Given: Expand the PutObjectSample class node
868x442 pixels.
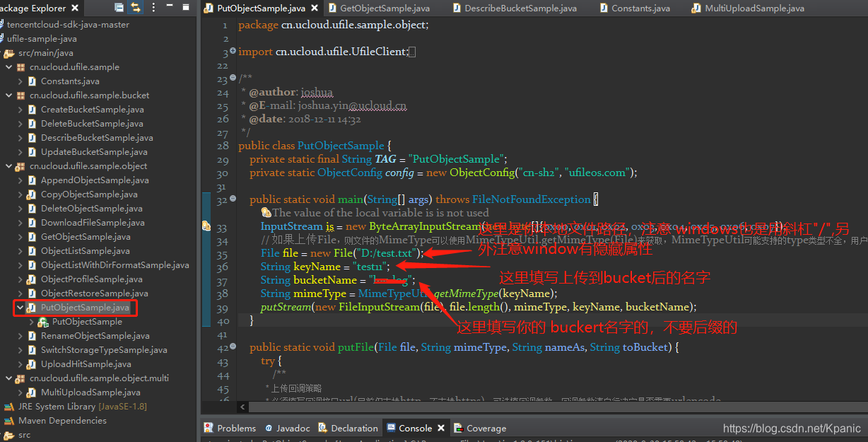Looking at the screenshot, I should [x=31, y=322].
